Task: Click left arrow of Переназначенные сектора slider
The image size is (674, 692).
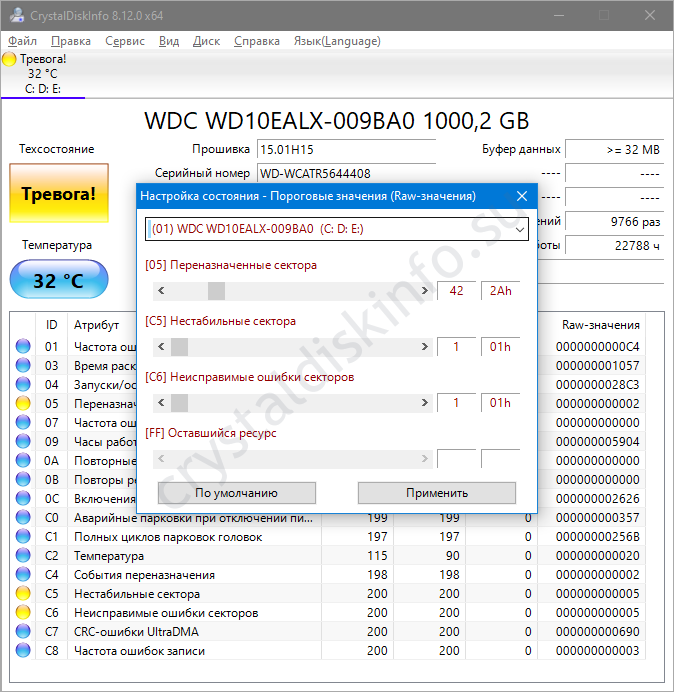Action: pyautogui.click(x=161, y=291)
